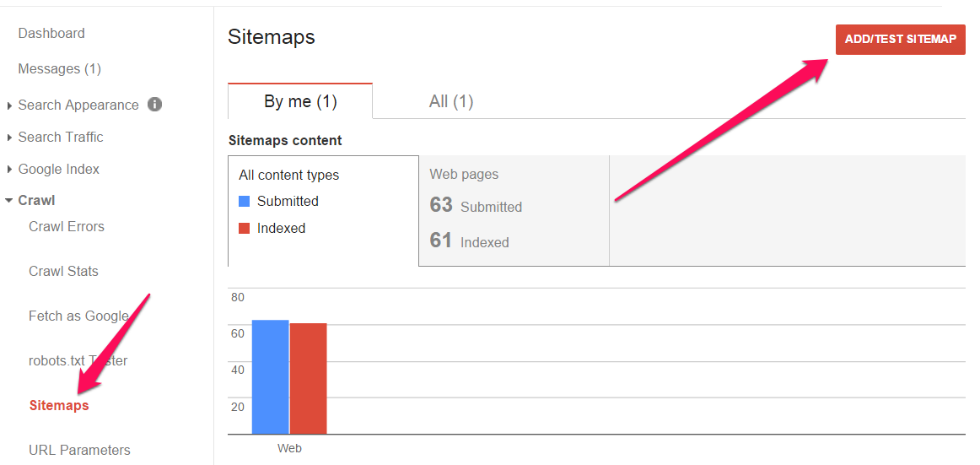
Task: Click the info icon beside Search Appearance
Action: 154,105
